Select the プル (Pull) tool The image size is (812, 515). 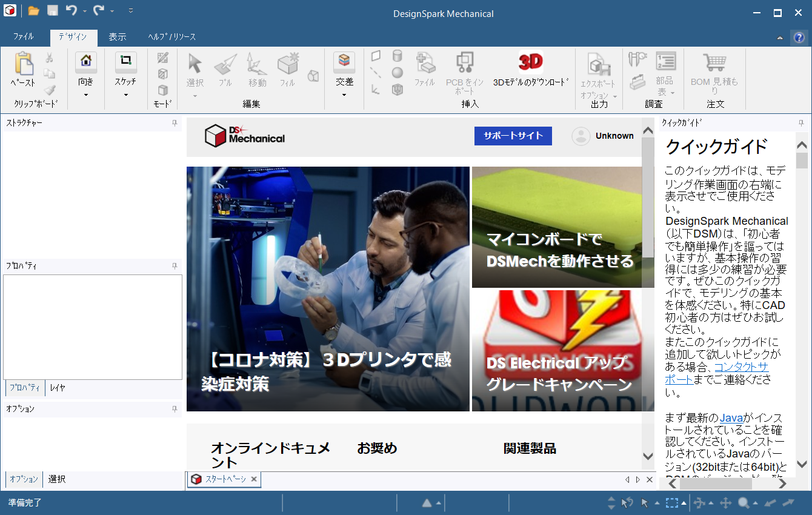[225, 64]
